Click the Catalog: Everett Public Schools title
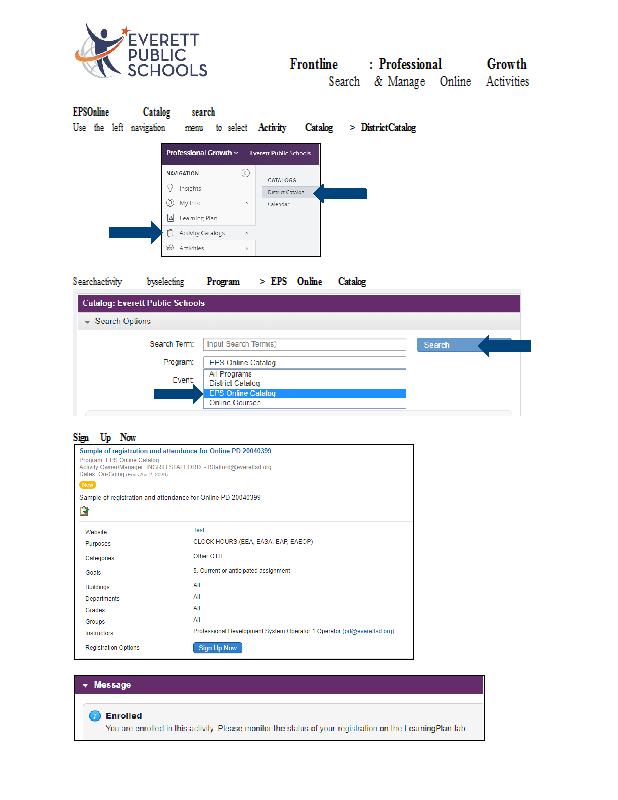 (x=143, y=303)
